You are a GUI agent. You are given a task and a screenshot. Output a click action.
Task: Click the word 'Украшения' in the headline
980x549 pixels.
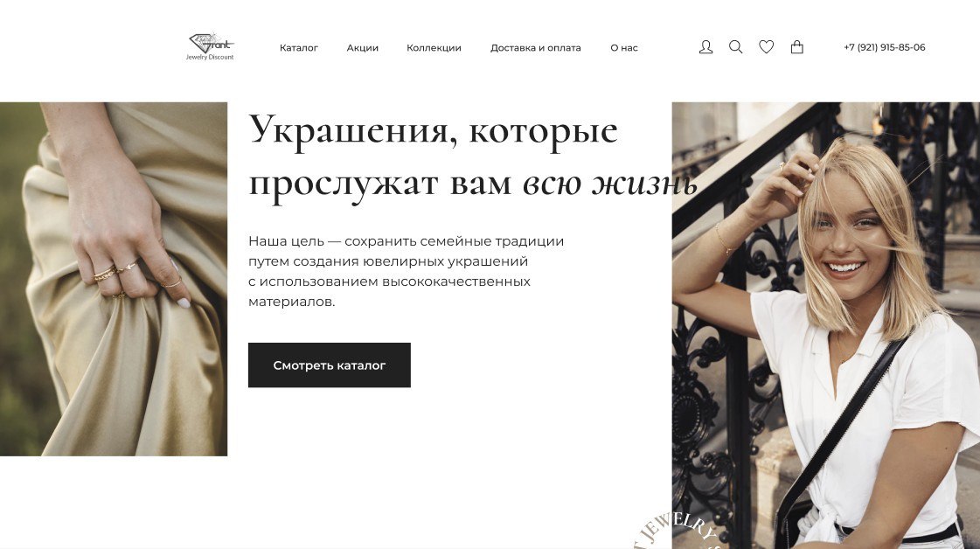tap(349, 132)
